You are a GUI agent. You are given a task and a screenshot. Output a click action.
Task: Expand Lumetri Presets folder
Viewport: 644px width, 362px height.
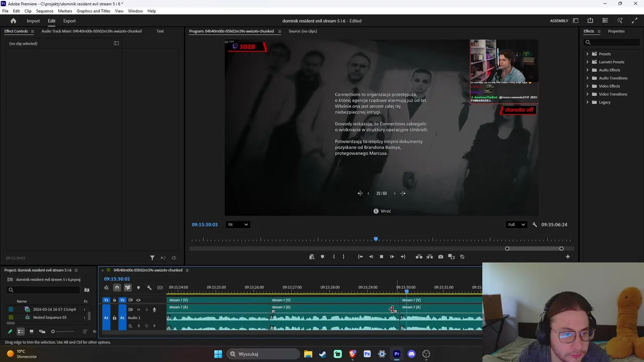[x=587, y=62]
